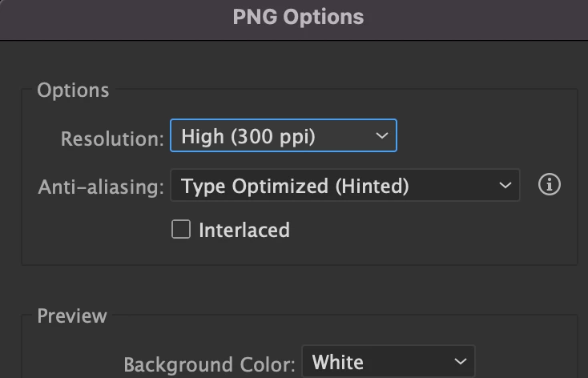The width and height of the screenshot is (588, 378).
Task: Enable the Interlaced checkbox
Action: coord(182,230)
